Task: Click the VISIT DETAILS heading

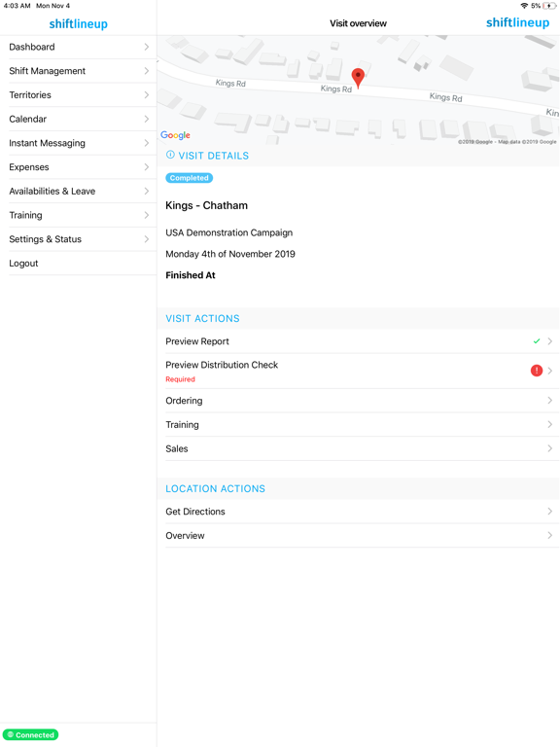Action: click(x=213, y=156)
